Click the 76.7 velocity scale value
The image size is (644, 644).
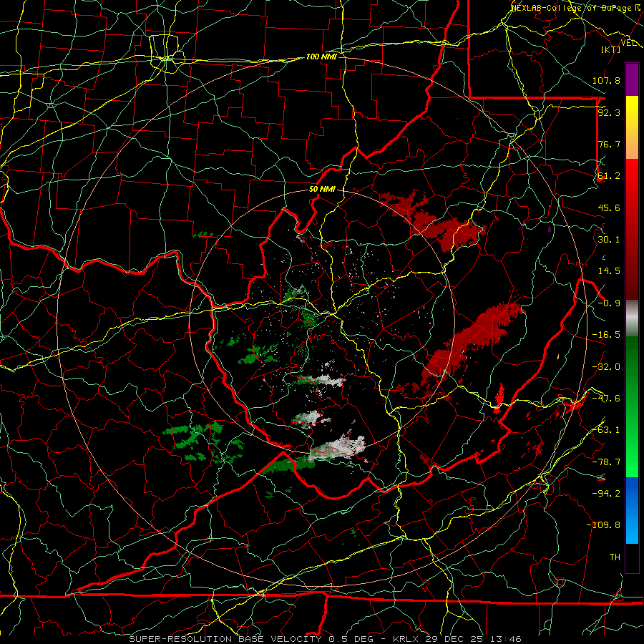click(609, 144)
